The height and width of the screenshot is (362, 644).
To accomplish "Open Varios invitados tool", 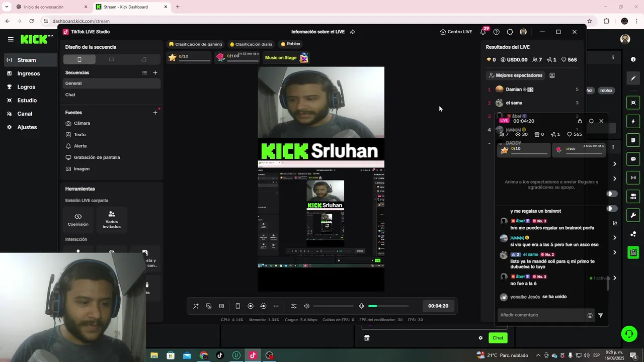I will point(112,219).
